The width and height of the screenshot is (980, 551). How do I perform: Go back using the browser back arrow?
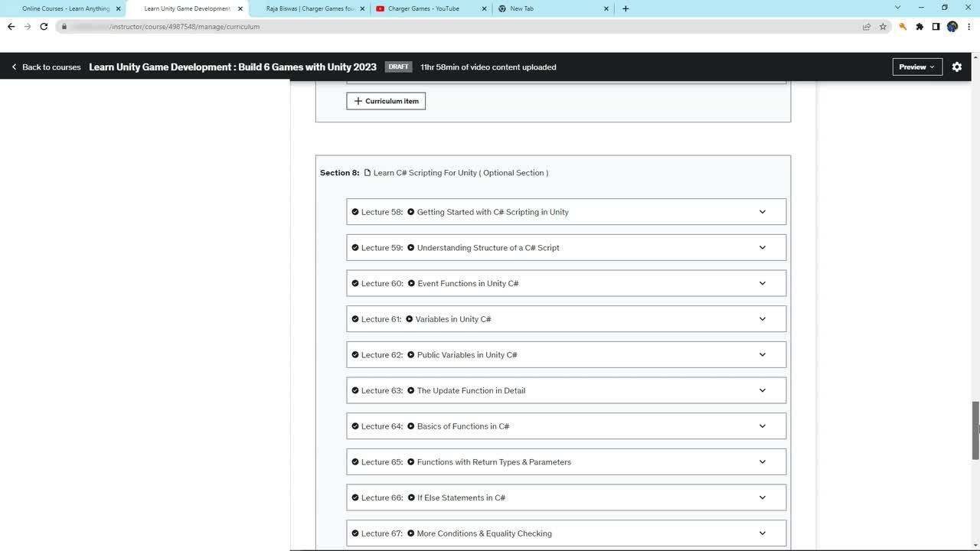point(11,26)
